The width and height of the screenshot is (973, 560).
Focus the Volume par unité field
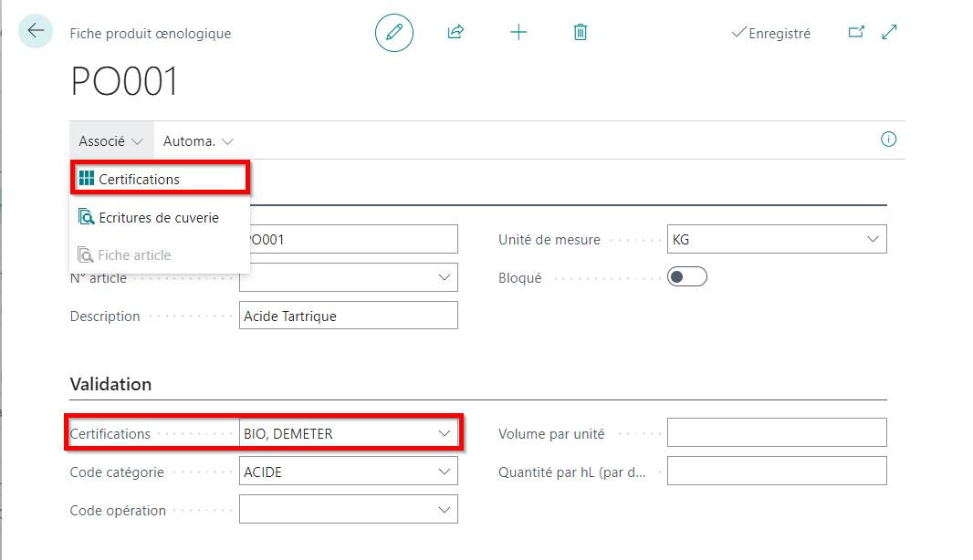click(777, 433)
